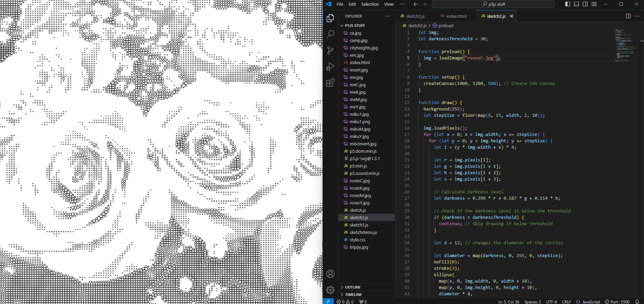Collapse the P5JS STUFF folder section
Viewport: 644px width, 304px height.
coord(355,26)
